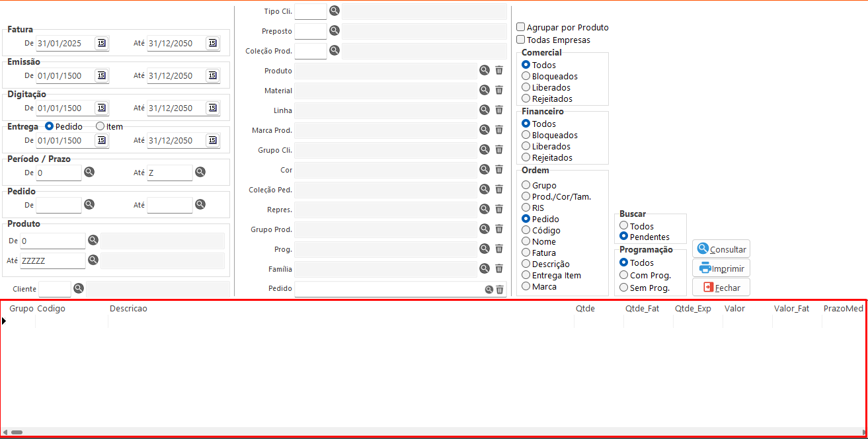Set Buscar to Todos
Screen dimensions: 868x439
624,226
